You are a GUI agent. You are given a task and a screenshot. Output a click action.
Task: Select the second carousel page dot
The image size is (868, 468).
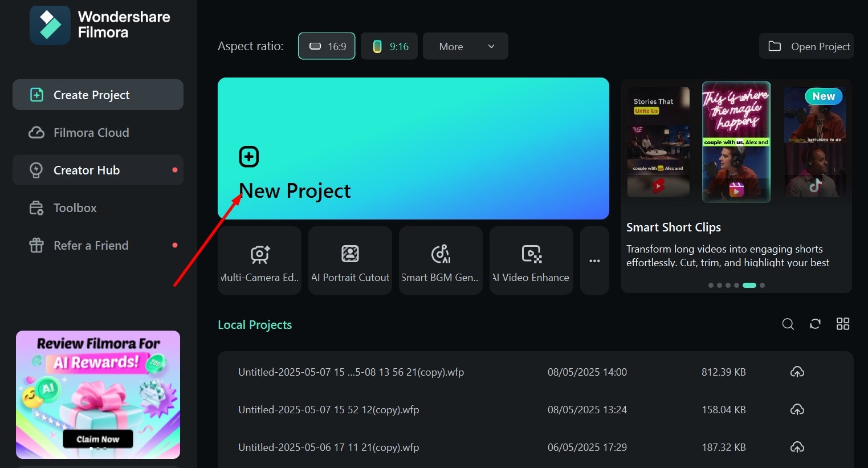(x=719, y=285)
